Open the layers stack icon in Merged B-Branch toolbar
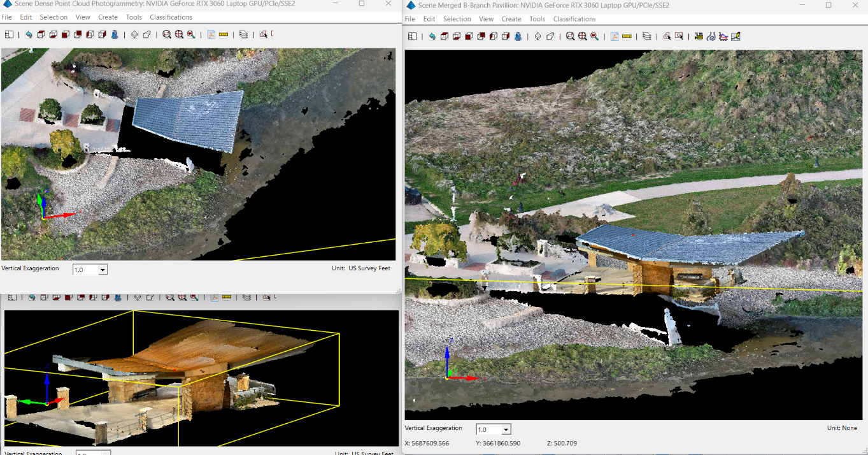This screenshot has height=455, width=868. click(x=647, y=36)
